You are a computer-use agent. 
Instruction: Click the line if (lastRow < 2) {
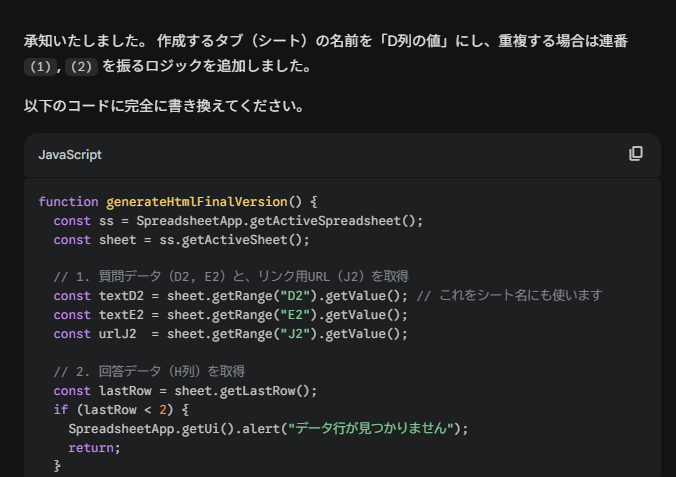(121, 410)
